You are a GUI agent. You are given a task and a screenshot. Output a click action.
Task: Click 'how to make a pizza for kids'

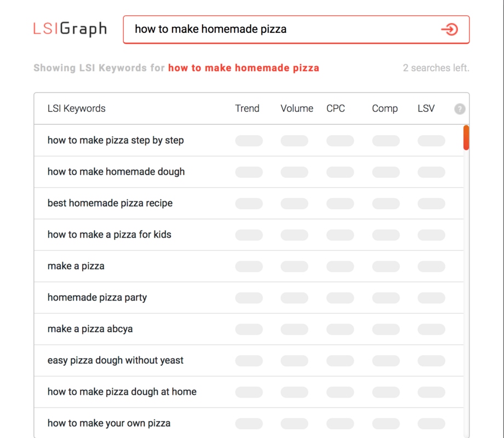pos(109,234)
